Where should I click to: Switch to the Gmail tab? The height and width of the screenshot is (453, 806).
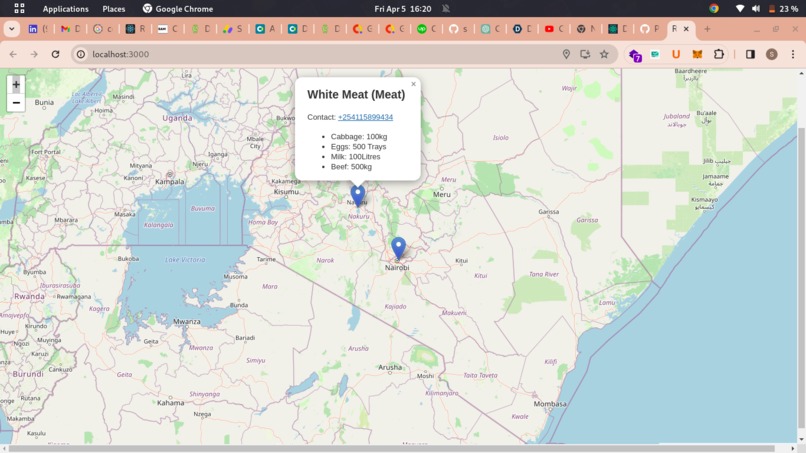coord(70,29)
